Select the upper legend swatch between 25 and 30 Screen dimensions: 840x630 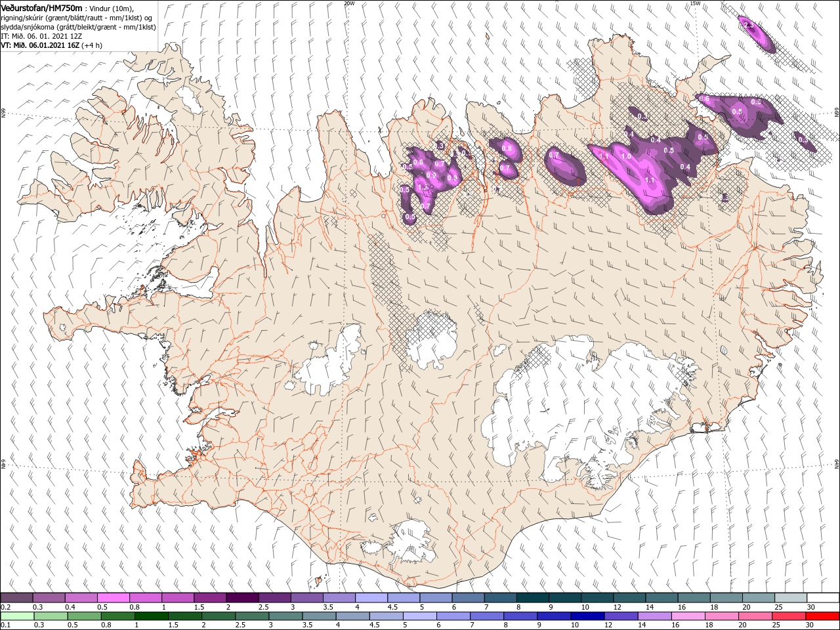point(789,598)
